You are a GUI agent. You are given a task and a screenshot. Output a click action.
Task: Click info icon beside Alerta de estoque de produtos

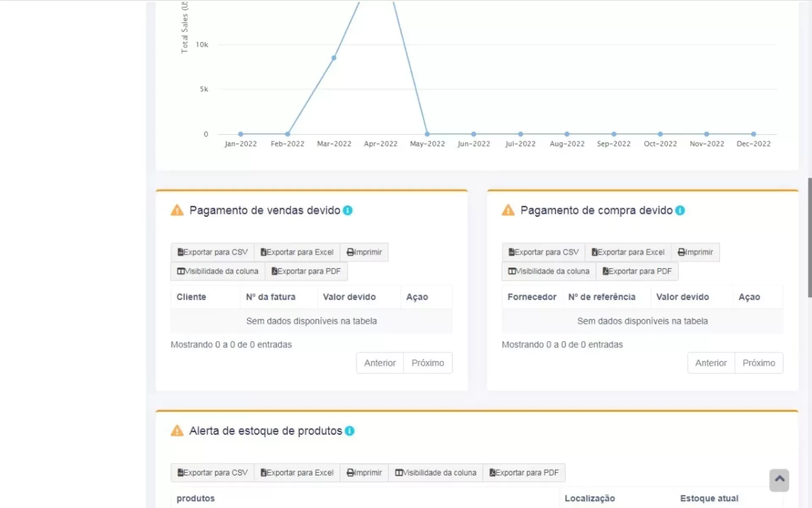[x=349, y=431]
